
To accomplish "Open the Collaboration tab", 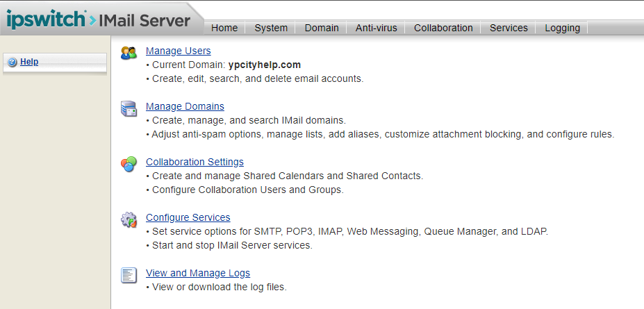I will [x=443, y=28].
